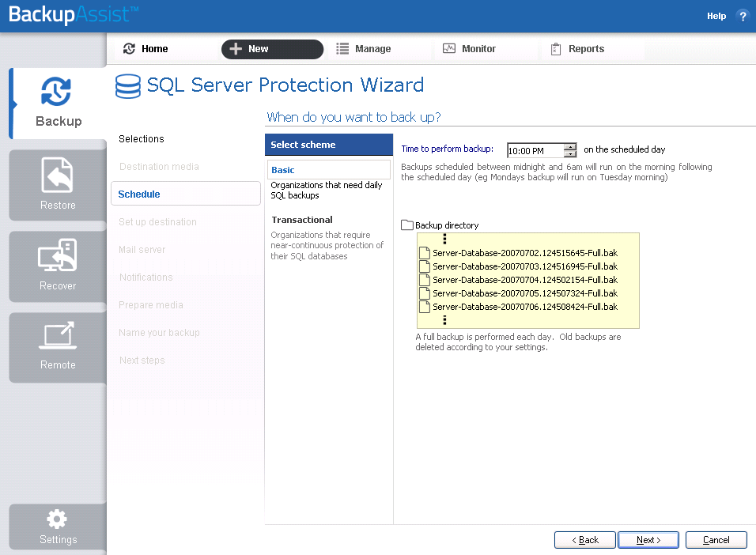Click Server-Database-20070706.124508424-Full.bak filename

[x=525, y=307]
